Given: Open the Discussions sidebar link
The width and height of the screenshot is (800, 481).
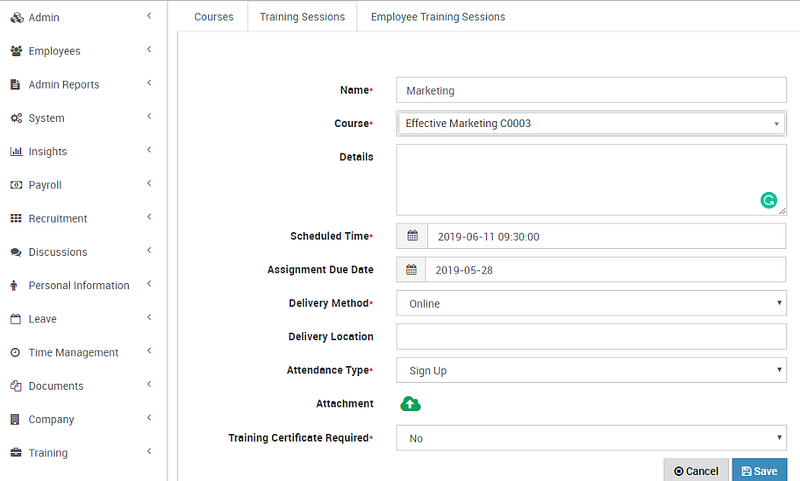Looking at the screenshot, I should (x=58, y=252).
